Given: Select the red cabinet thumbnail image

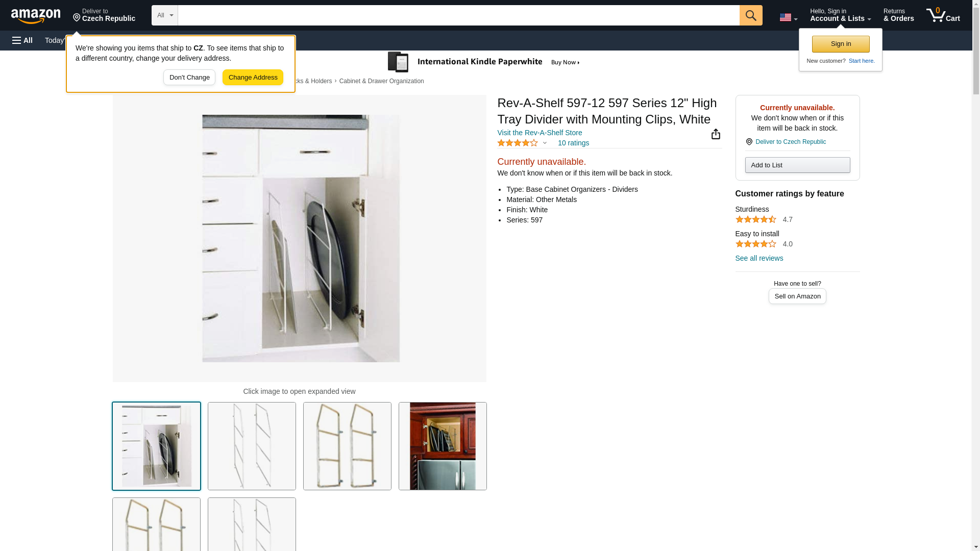Looking at the screenshot, I should [x=443, y=446].
